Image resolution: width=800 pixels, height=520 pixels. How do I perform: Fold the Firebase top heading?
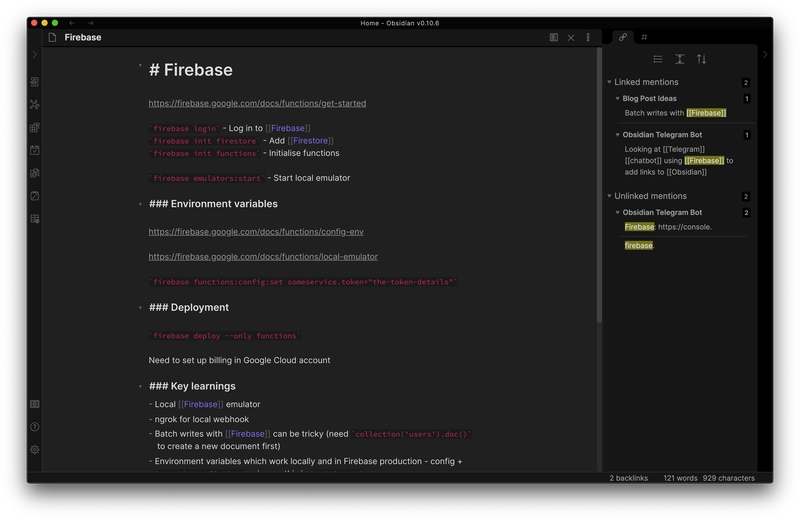(x=140, y=66)
